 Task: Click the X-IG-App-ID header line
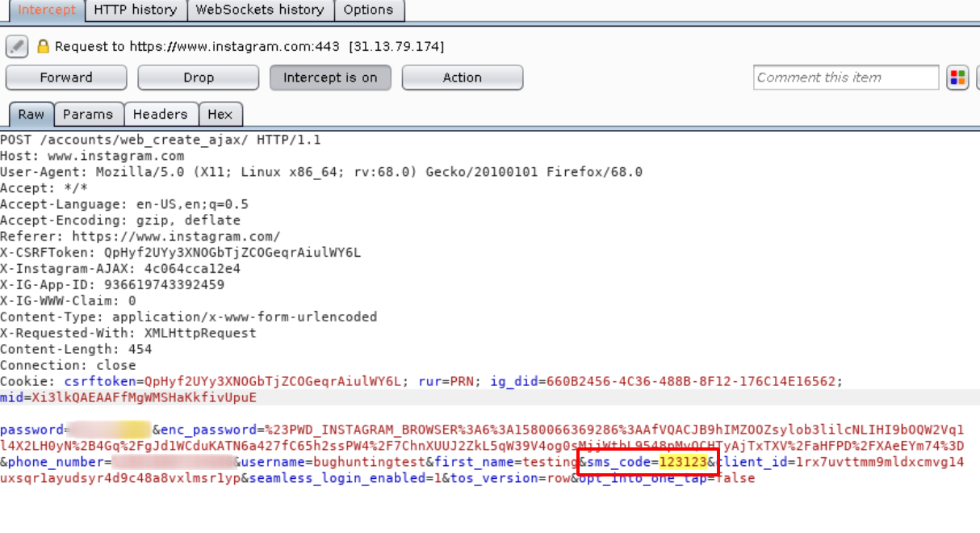(112, 285)
